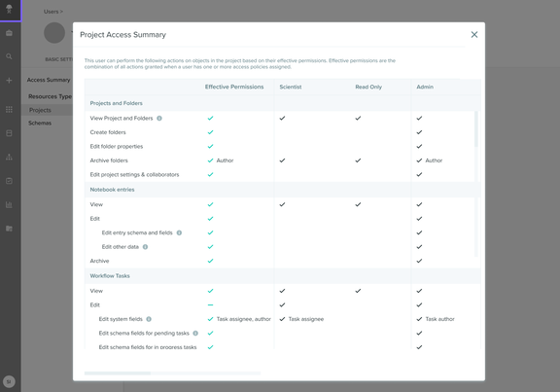Open the bar chart insights icon in sidebar
Viewport: 560px width, 392px height.
coord(10,205)
